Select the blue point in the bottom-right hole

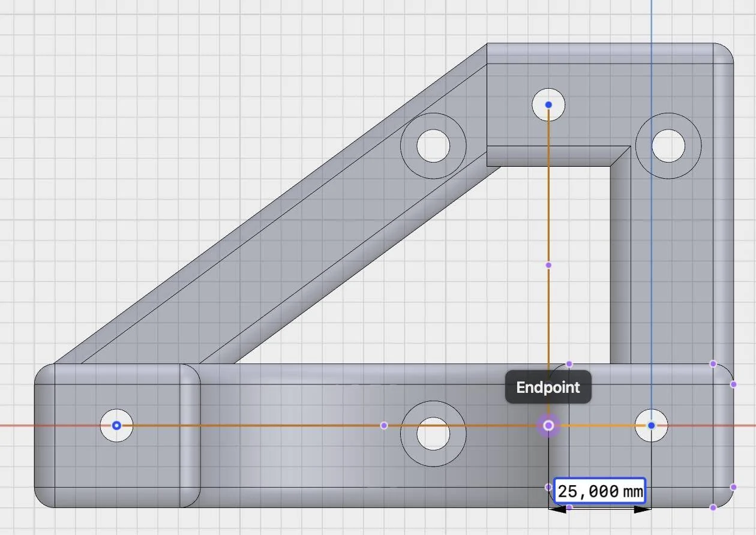tap(652, 425)
